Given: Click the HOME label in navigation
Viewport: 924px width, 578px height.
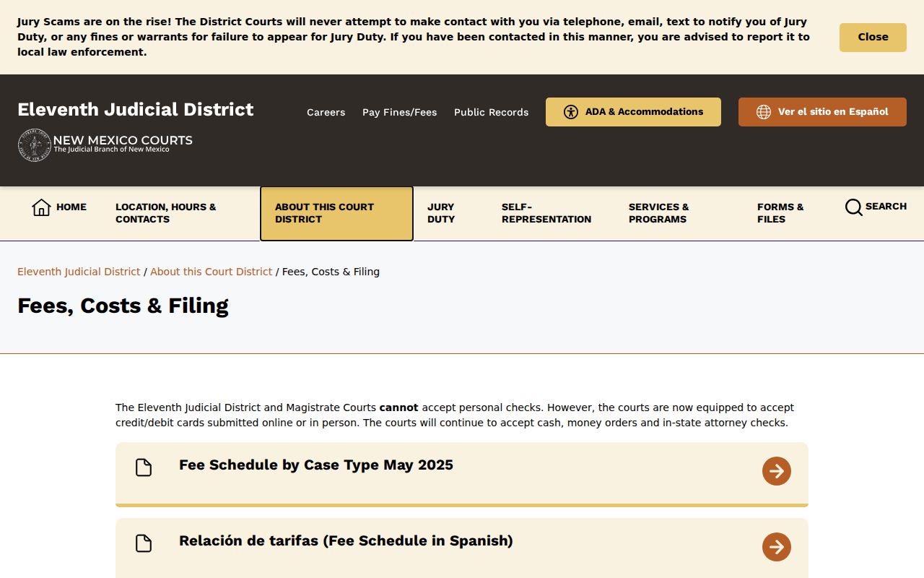Looking at the screenshot, I should point(71,207).
